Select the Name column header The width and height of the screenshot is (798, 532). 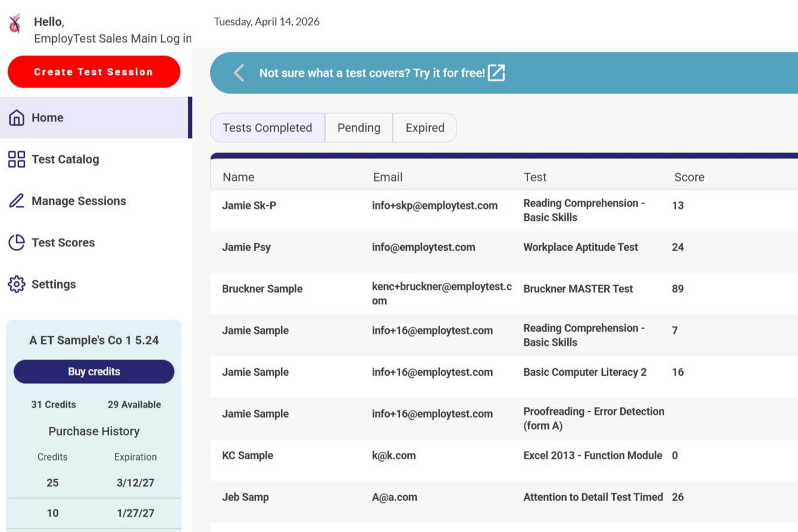(238, 177)
